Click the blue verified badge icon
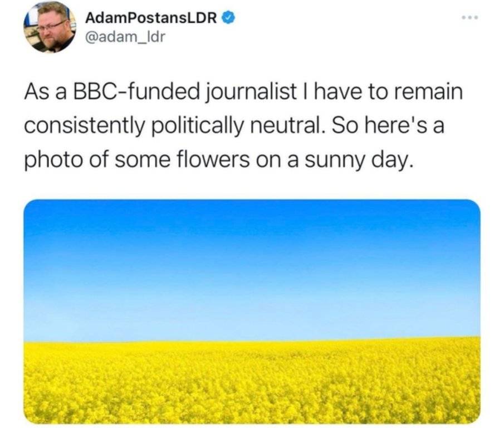Image resolution: width=504 pixels, height=428 pixels. tap(227, 18)
